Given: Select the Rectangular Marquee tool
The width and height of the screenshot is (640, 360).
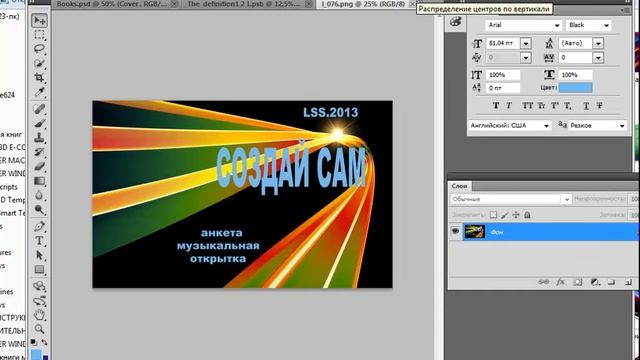Looking at the screenshot, I should pyautogui.click(x=40, y=35).
